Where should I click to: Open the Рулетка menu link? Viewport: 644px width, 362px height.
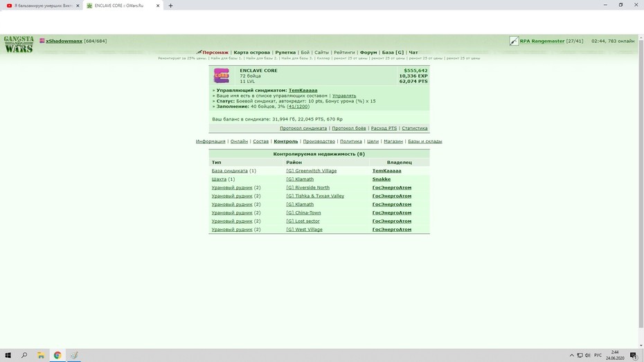click(x=285, y=53)
